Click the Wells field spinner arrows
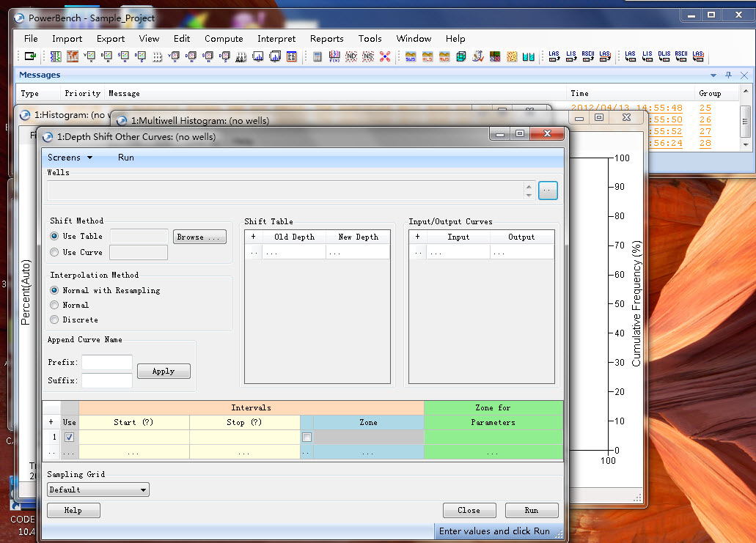This screenshot has height=543, width=756. (529, 191)
